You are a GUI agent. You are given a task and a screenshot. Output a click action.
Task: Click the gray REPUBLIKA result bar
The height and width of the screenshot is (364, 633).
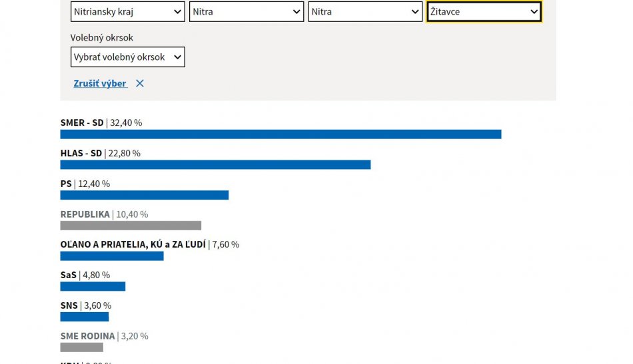[x=131, y=226]
